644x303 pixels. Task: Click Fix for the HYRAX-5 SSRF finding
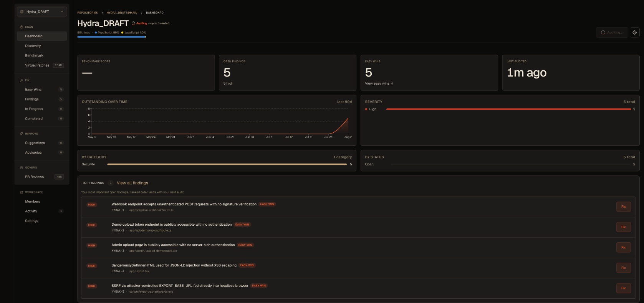click(x=623, y=288)
